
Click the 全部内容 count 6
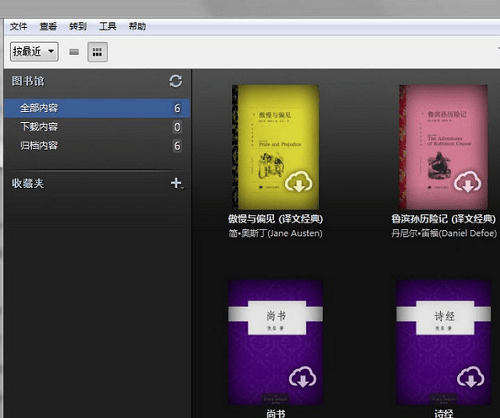pos(177,108)
